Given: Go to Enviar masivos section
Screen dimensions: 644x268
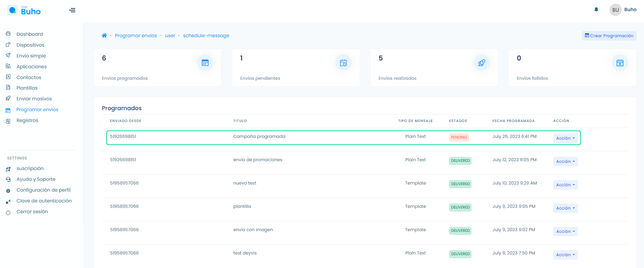Looking at the screenshot, I should [x=34, y=99].
